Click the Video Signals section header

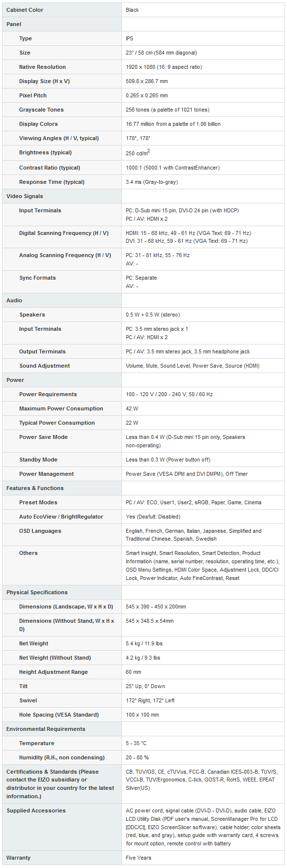point(25,196)
